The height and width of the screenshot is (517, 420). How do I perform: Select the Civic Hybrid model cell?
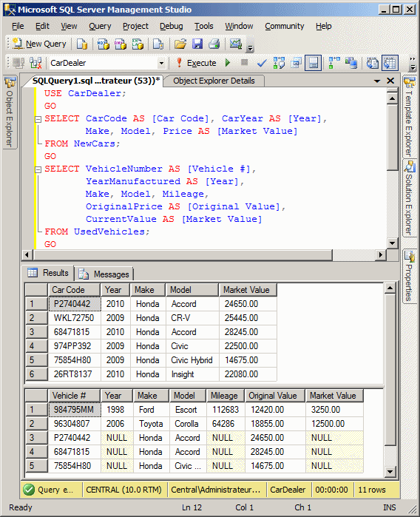(x=192, y=360)
